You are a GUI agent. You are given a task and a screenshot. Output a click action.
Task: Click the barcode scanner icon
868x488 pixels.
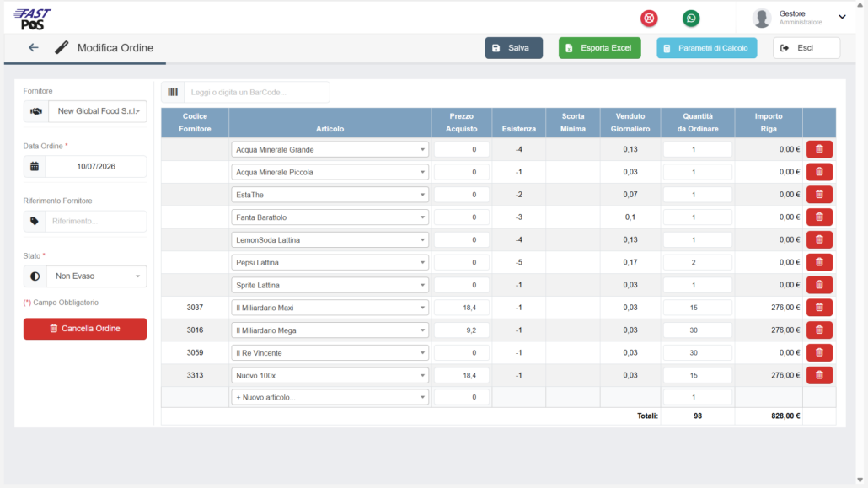click(173, 92)
